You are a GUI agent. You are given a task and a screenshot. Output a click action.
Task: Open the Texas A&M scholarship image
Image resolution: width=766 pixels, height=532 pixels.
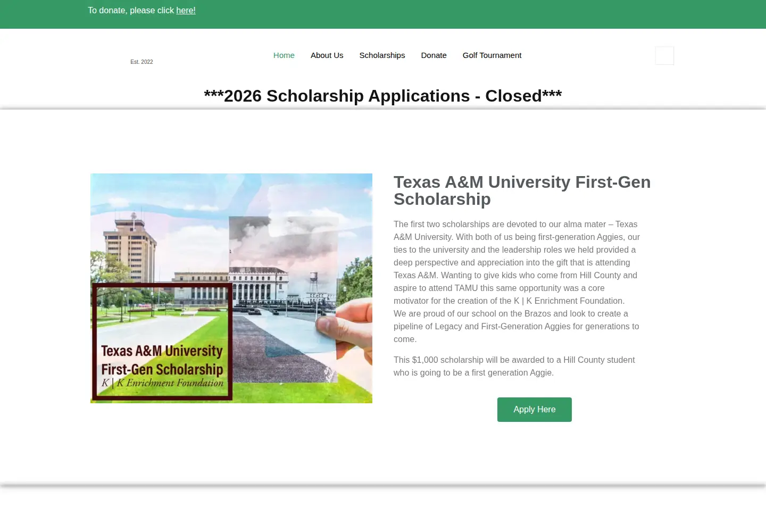pyautogui.click(x=231, y=288)
